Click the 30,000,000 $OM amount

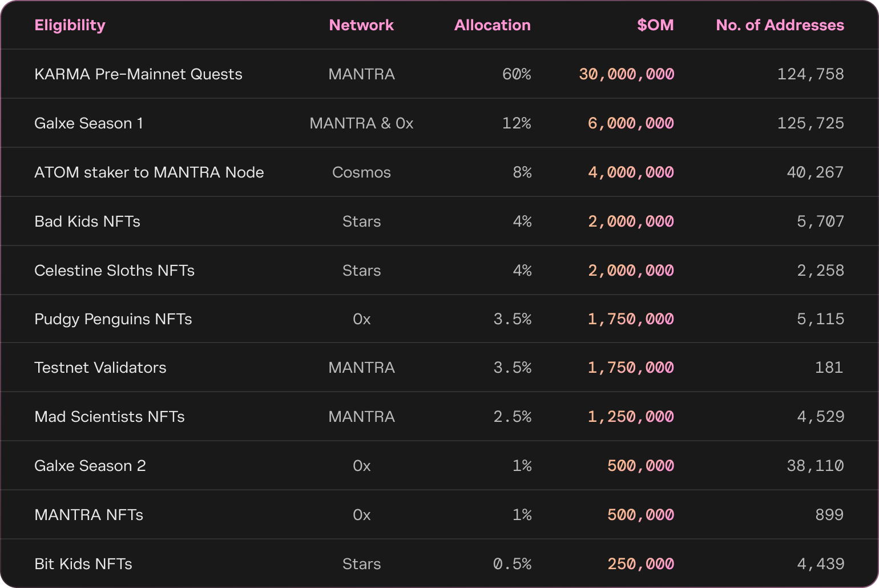pos(626,74)
